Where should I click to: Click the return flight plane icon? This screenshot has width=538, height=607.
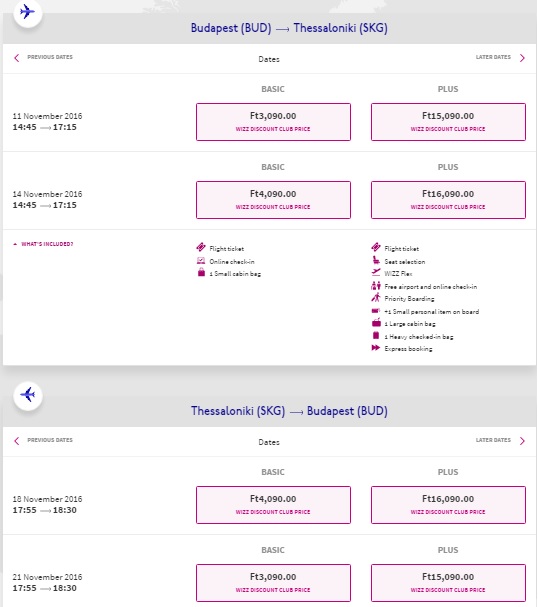pyautogui.click(x=27, y=395)
